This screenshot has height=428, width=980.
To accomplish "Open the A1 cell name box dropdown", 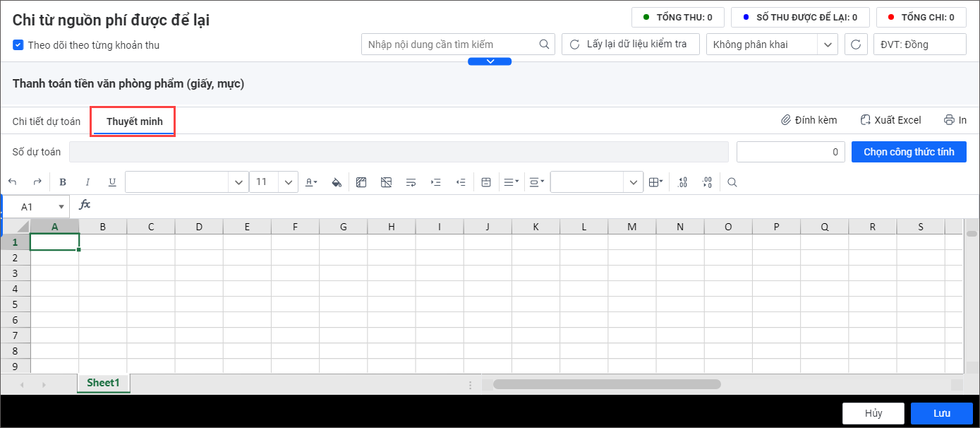I will [x=61, y=207].
